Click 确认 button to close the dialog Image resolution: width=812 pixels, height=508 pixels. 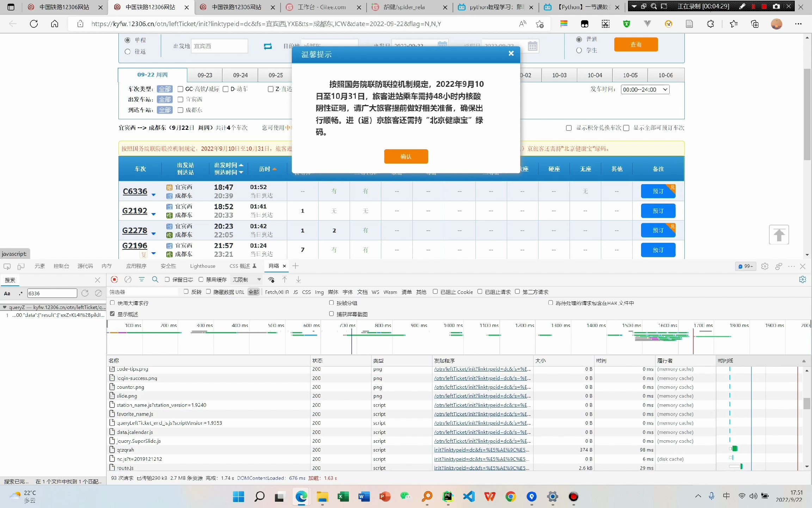(x=406, y=156)
